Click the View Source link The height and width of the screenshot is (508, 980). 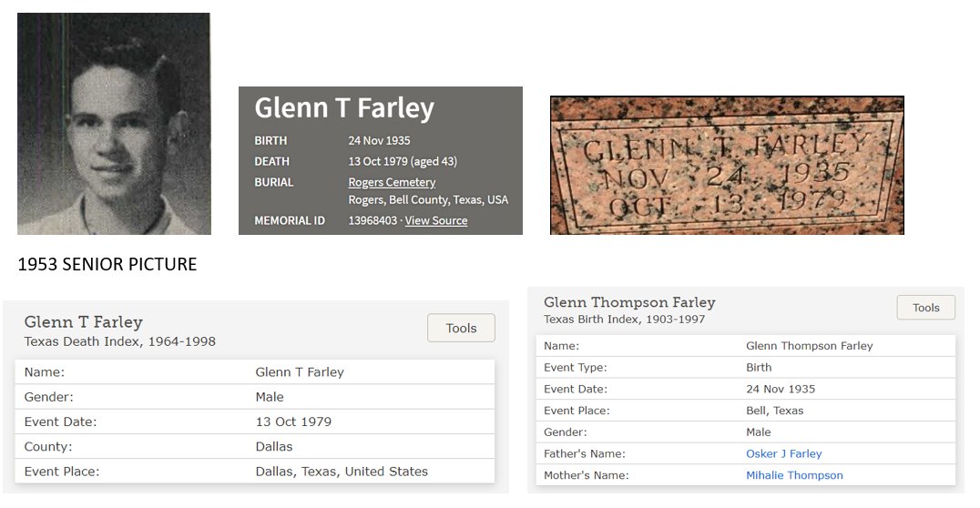pos(436,220)
